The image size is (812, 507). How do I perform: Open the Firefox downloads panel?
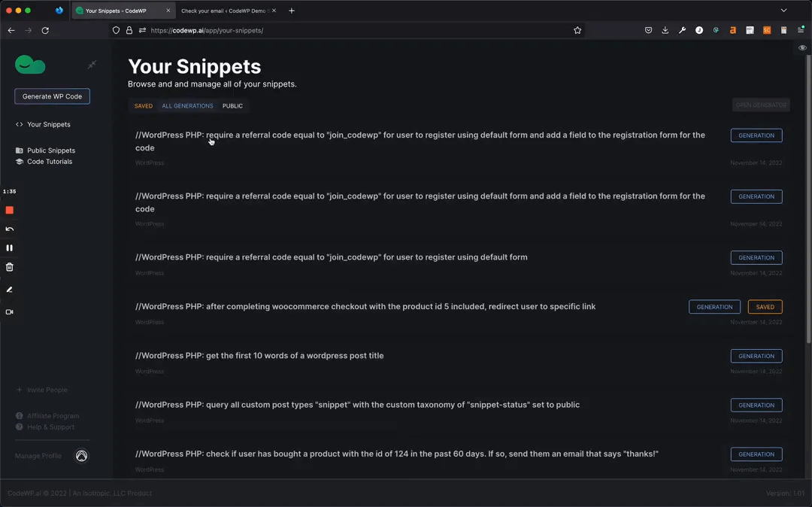[x=665, y=31]
